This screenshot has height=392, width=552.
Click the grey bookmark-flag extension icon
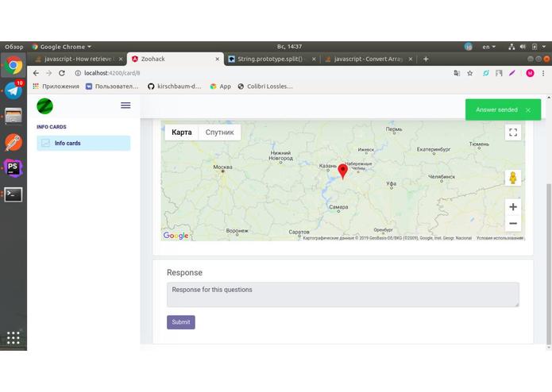point(499,73)
